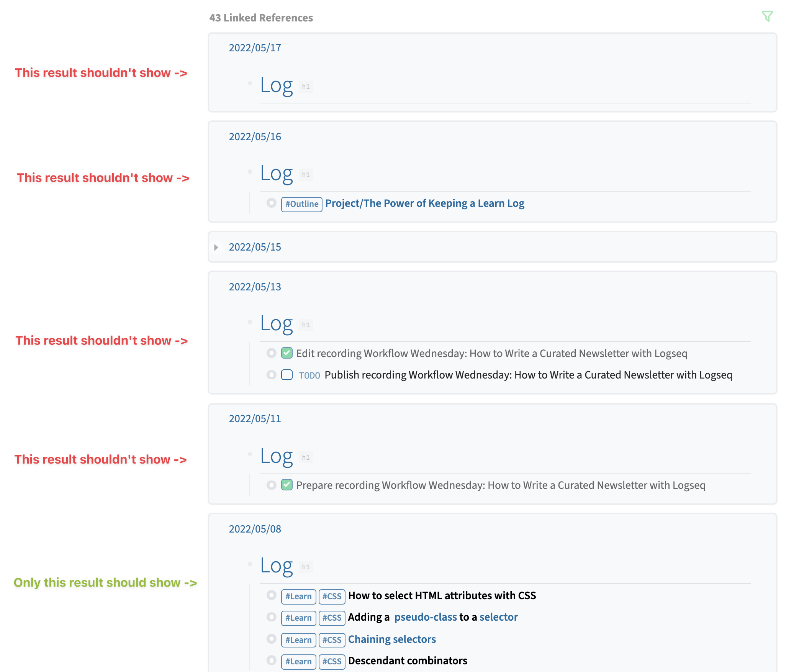Viewport: 799px width, 672px height.
Task: Open the "pseudo-class" link
Action: click(425, 617)
